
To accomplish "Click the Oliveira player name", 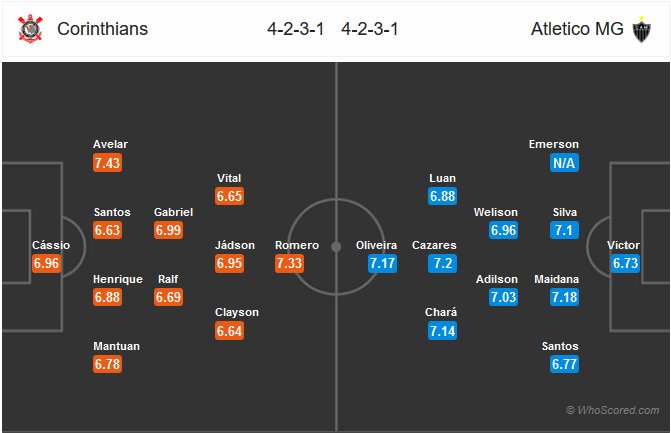I will [x=376, y=245].
